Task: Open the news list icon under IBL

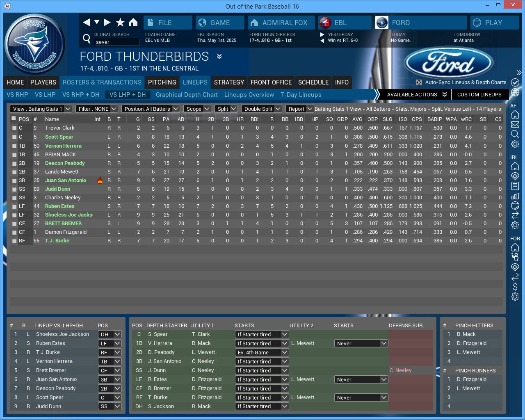Action: (515, 186)
